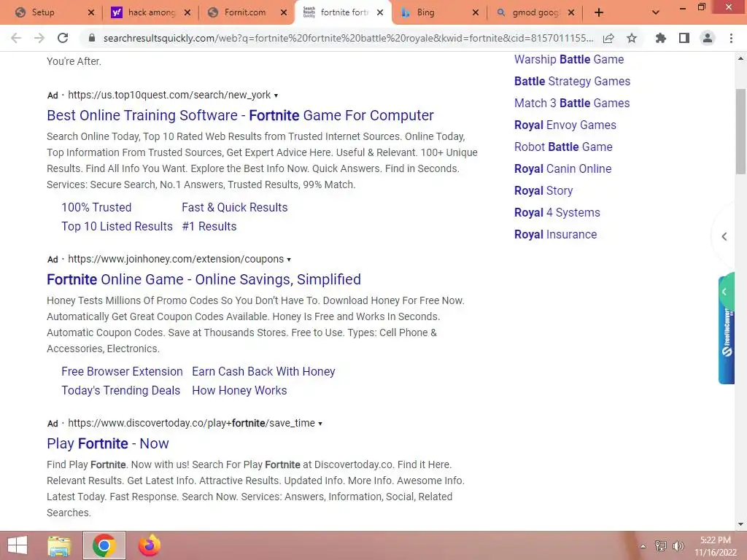Open Fortnite Online Game Honey ad
Screen dimensions: 747x560
point(204,279)
